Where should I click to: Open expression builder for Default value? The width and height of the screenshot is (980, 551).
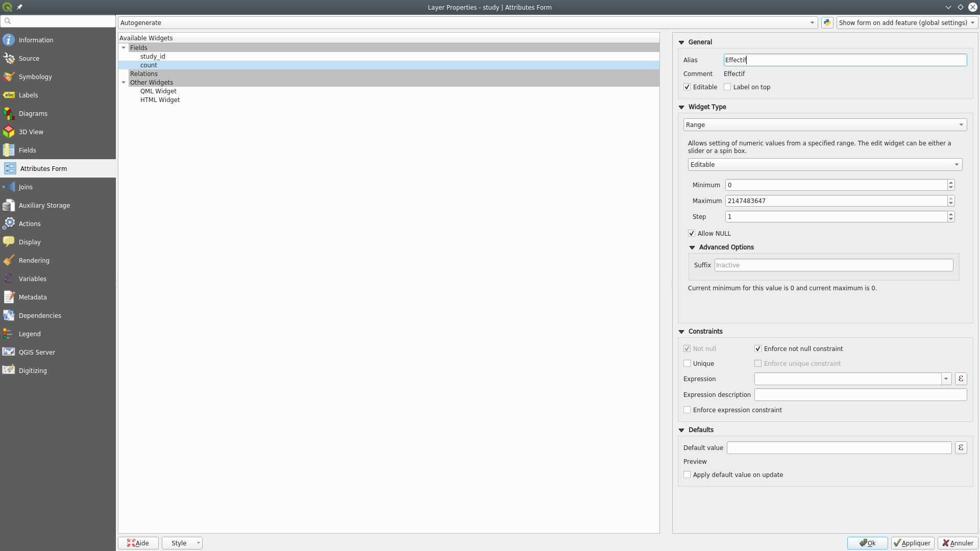pos(961,447)
